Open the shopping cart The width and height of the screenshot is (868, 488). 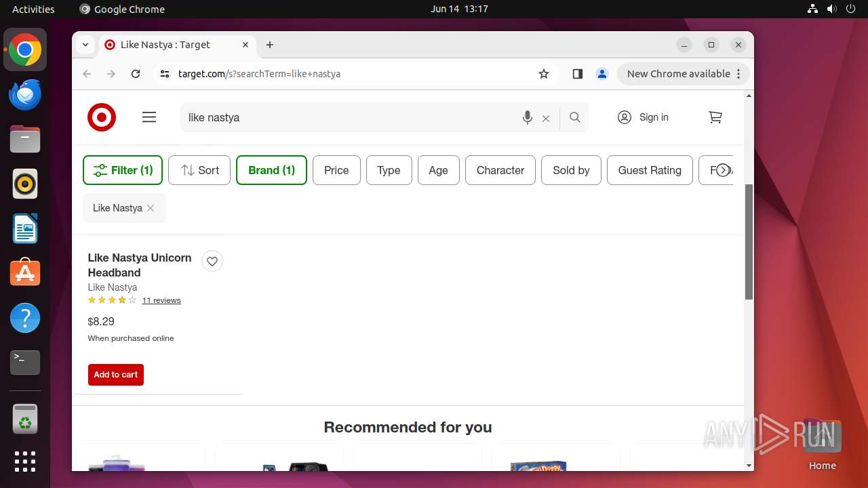[715, 117]
